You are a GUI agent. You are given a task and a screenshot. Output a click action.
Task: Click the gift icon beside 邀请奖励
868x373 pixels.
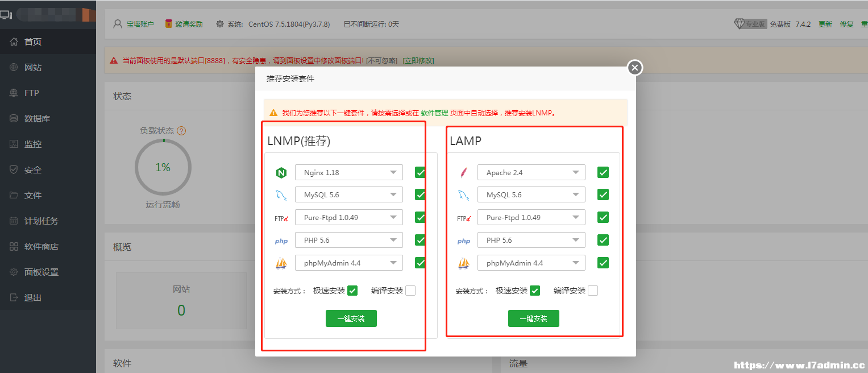[x=169, y=24]
